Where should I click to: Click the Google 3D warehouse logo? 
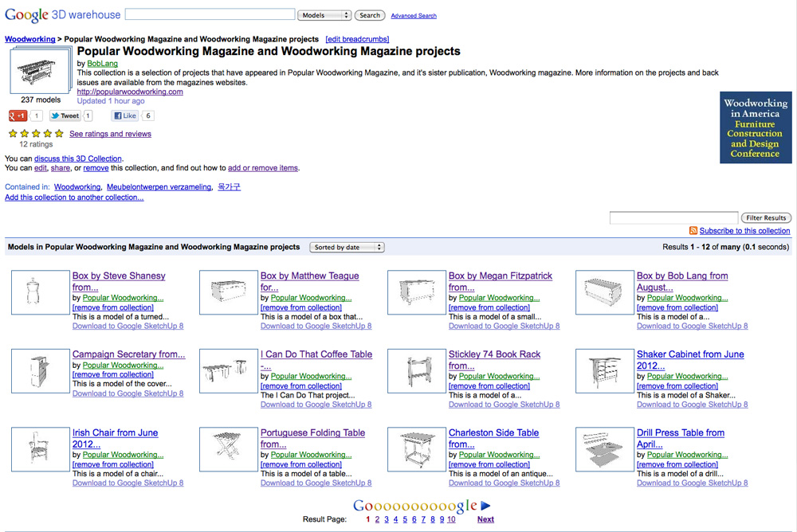point(62,14)
